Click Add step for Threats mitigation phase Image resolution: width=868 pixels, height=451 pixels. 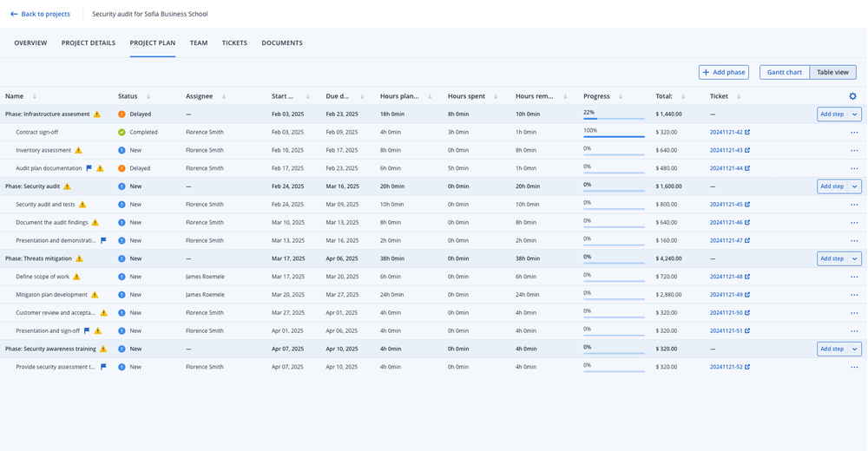[832, 258]
